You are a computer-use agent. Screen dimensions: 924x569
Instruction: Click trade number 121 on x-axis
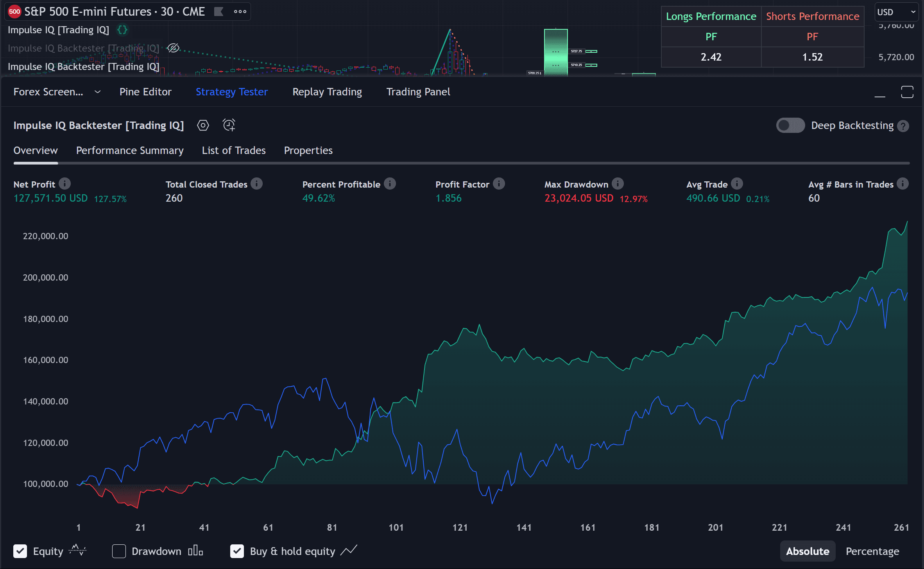coord(460,528)
